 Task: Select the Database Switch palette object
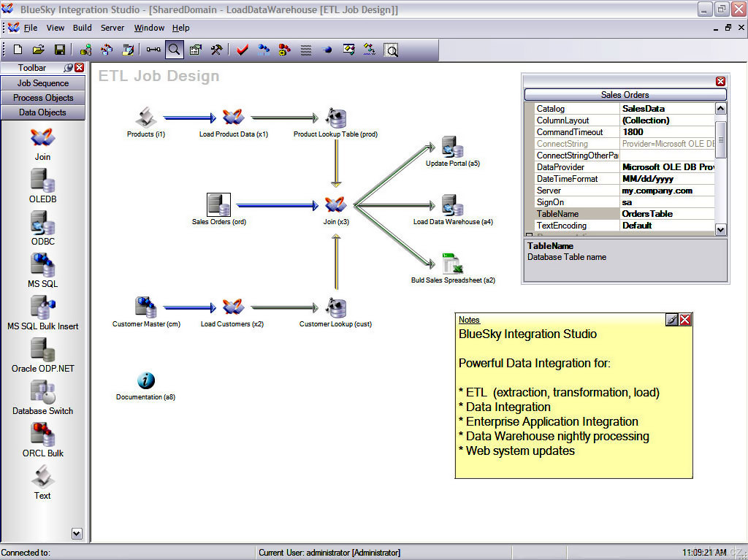coord(42,399)
